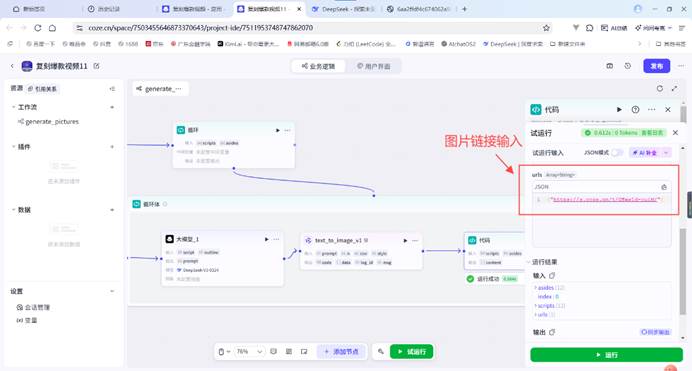Click the layout grid icon in bottom toolbar

(289, 352)
